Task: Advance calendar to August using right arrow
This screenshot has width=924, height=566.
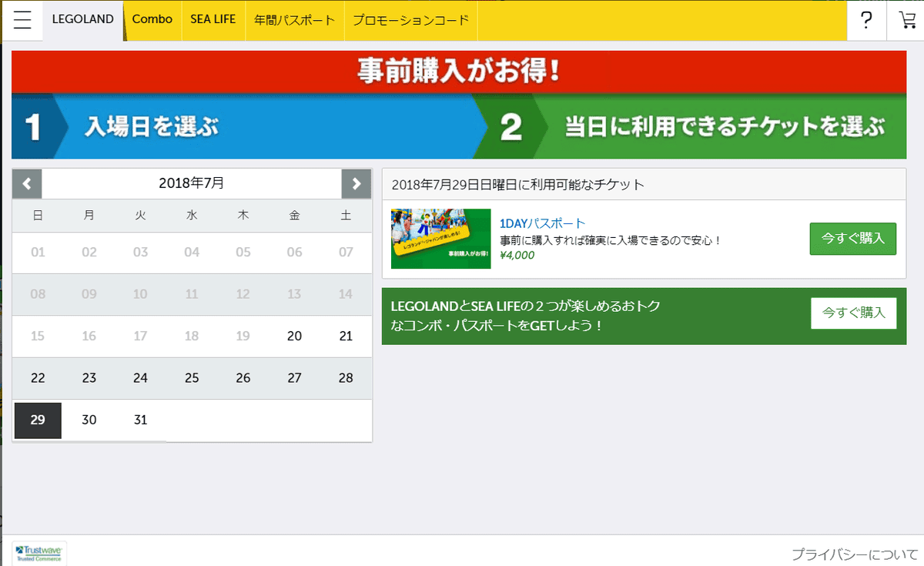Action: pos(356,183)
